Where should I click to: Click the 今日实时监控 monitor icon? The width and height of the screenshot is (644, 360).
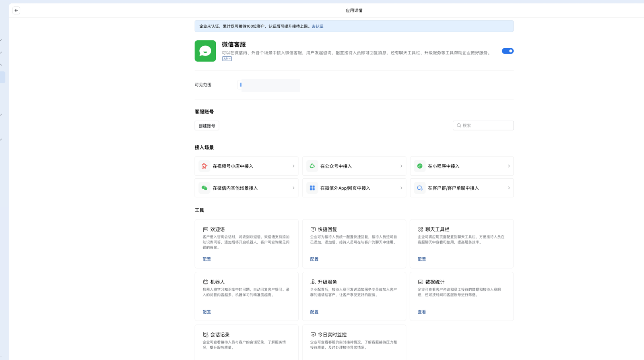(x=313, y=335)
